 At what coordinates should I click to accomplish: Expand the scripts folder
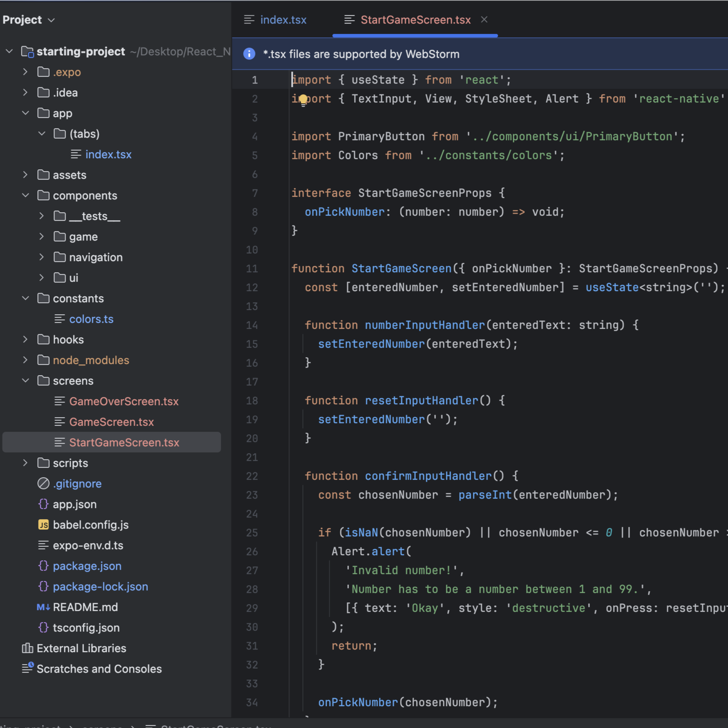tap(25, 463)
